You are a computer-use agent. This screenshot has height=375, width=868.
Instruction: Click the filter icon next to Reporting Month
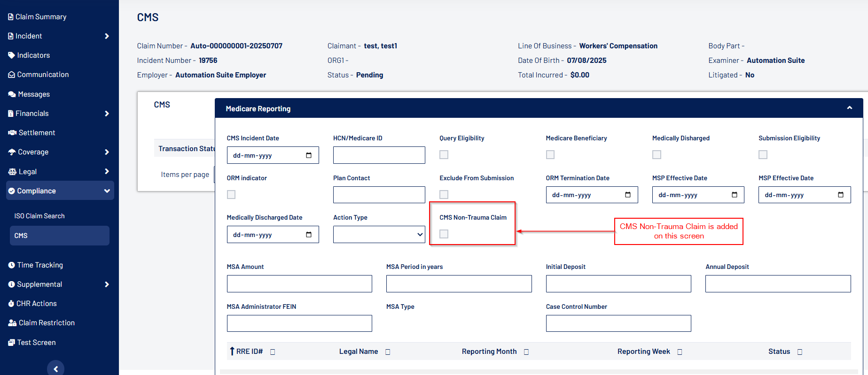[526, 352]
